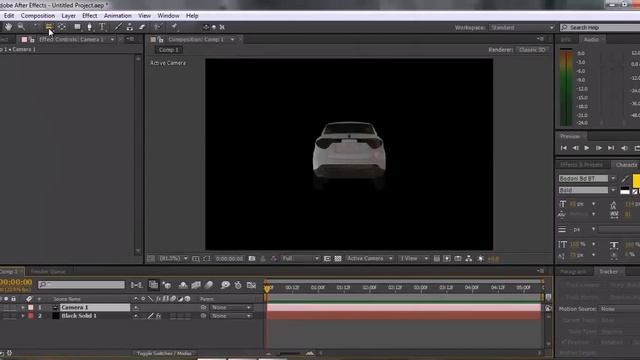Screen dimensions: 640x360
Task: Select the Pen tool
Action: [89, 27]
